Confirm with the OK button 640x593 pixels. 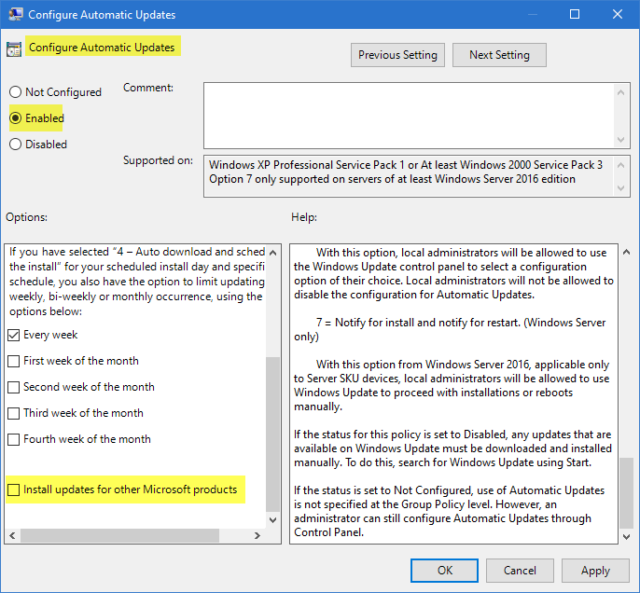click(x=444, y=570)
